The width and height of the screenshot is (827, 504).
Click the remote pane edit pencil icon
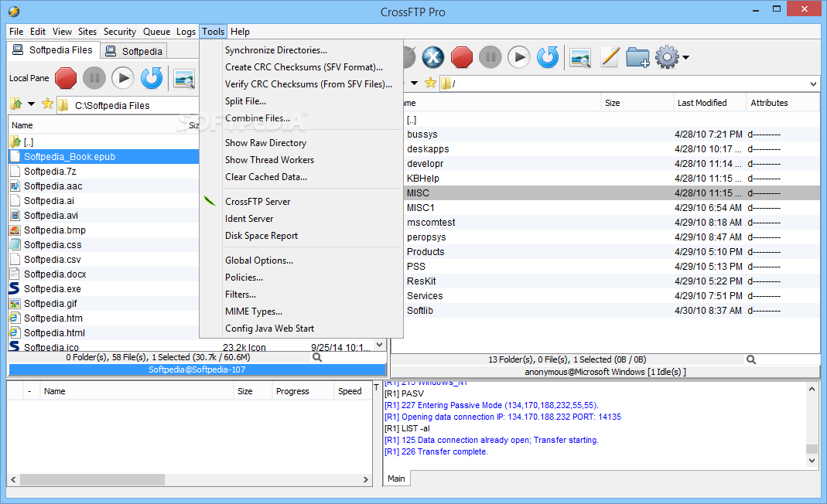(610, 57)
